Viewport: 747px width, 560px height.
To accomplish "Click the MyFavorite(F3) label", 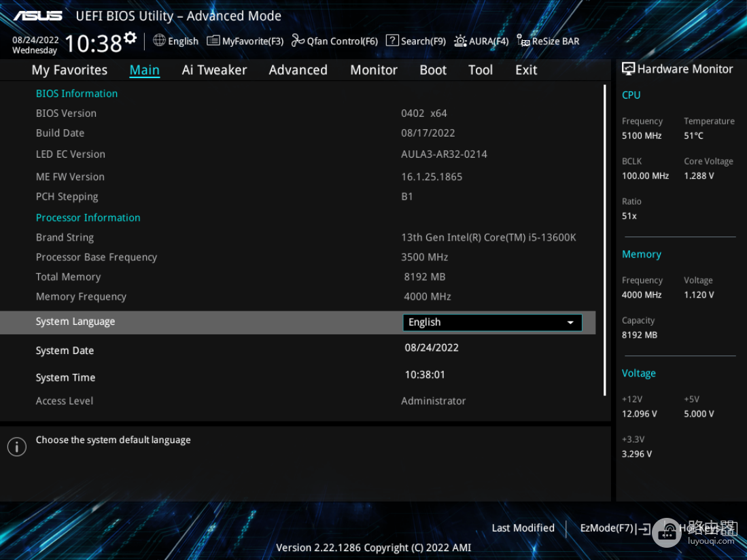I will tap(252, 41).
